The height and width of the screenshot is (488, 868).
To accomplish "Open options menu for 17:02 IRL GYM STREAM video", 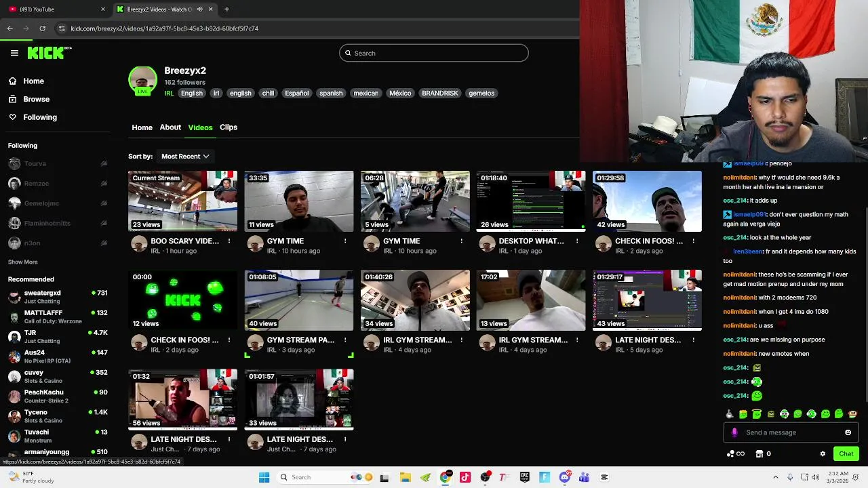I will click(x=577, y=340).
